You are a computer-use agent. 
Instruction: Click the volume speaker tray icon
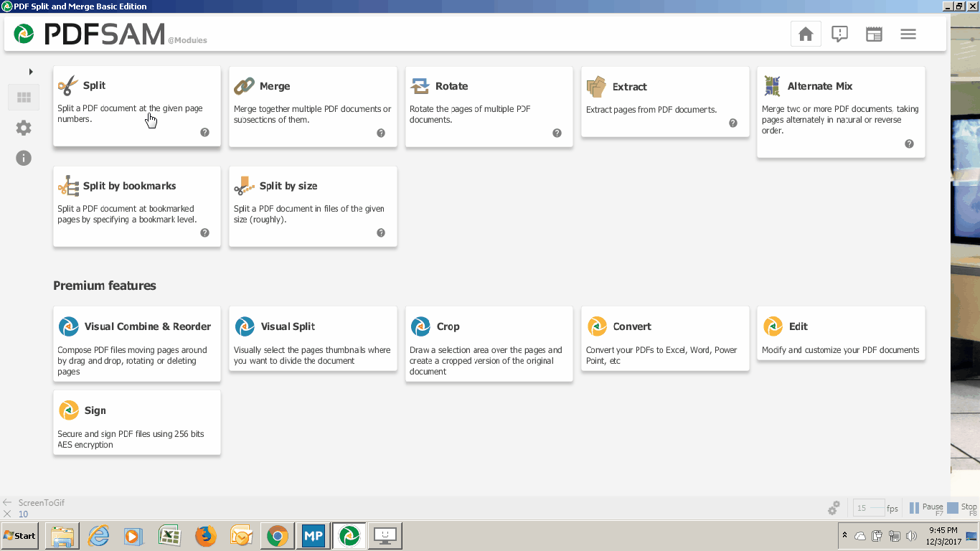pos(911,536)
